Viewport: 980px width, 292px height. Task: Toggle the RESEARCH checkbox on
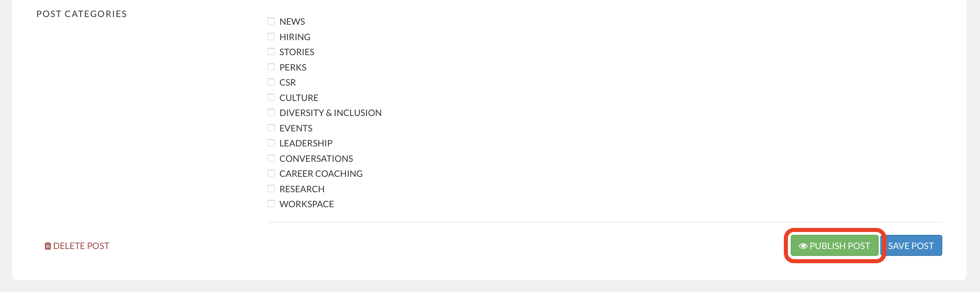pyautogui.click(x=271, y=188)
